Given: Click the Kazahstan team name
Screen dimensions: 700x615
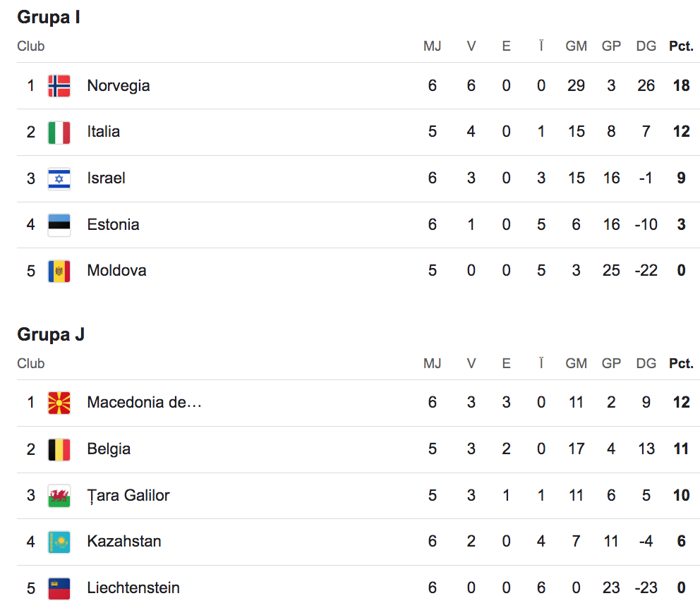Looking at the screenshot, I should click(x=124, y=542).
